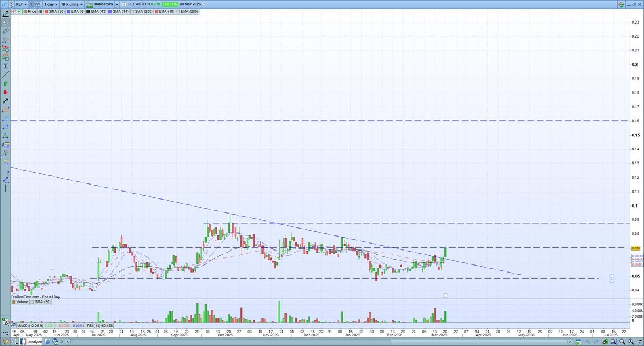Screen dimensions: 644x346
Task: Toggle EMA (10) indicator visibility
Action: [x=164, y=12]
